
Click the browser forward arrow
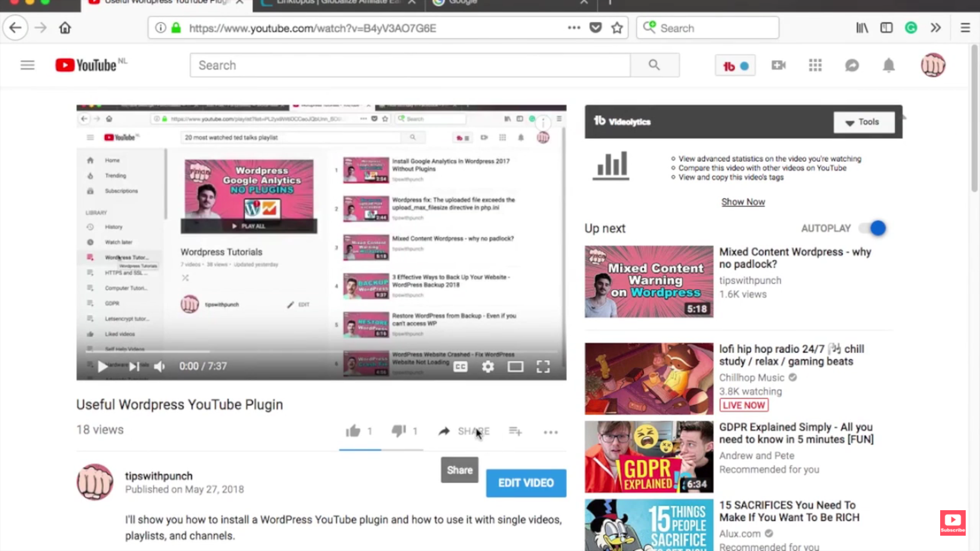[40, 28]
